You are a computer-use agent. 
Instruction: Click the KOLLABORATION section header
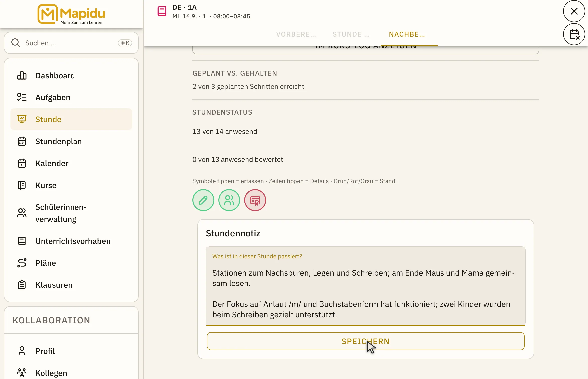click(51, 320)
